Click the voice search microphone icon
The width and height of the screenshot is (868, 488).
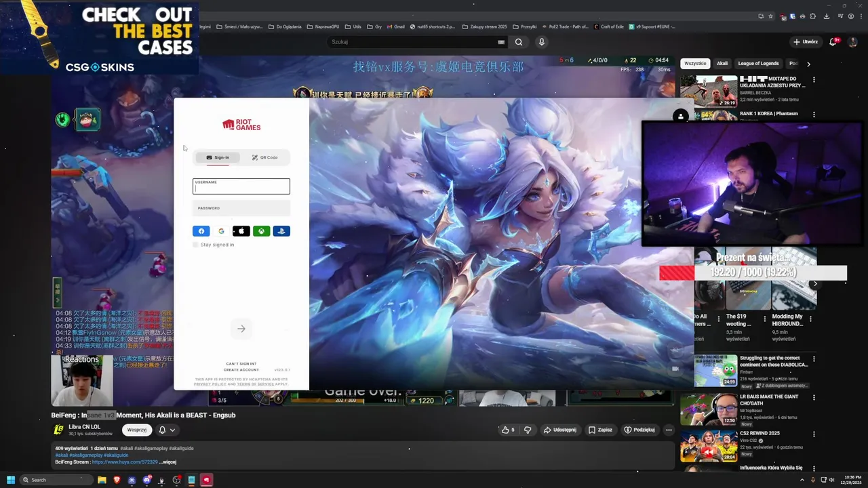541,42
